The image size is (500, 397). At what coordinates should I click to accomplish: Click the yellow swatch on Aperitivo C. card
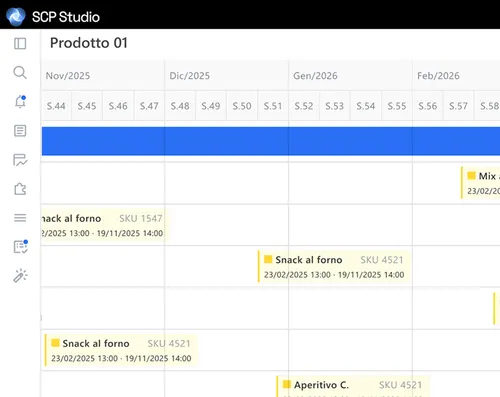pos(286,384)
